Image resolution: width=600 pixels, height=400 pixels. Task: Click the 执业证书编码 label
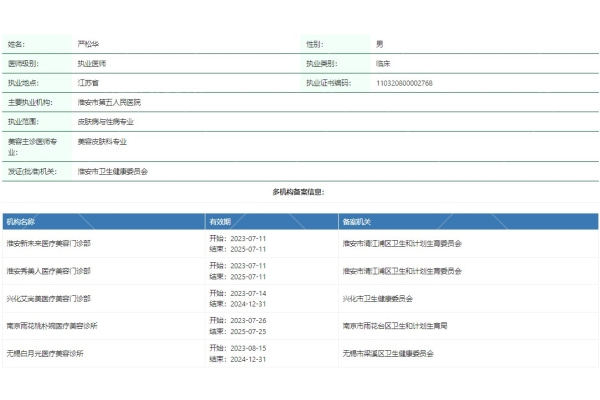(328, 83)
